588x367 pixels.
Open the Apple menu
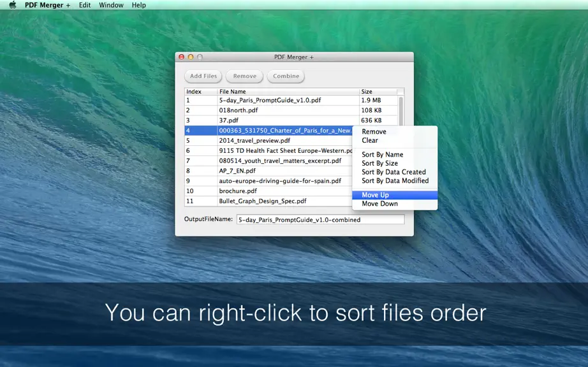[x=12, y=5]
